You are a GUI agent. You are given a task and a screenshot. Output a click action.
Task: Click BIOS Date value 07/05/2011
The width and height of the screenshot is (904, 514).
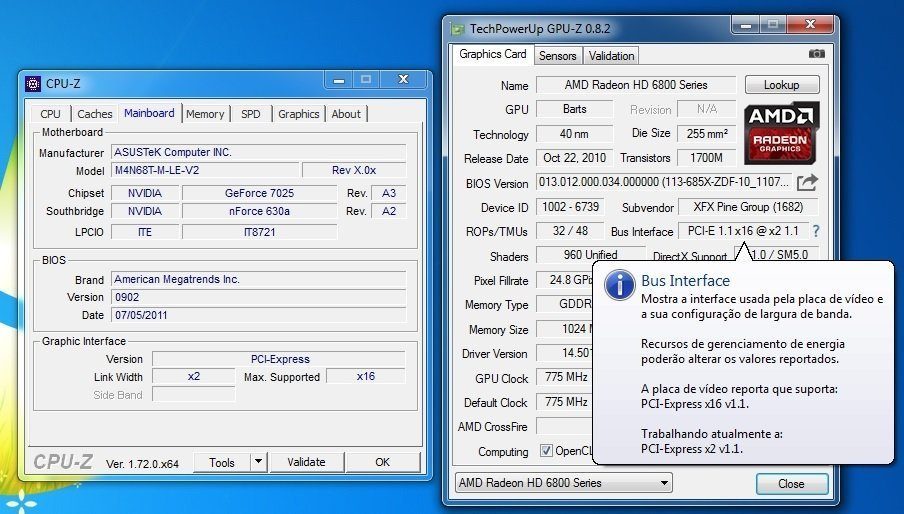click(258, 315)
